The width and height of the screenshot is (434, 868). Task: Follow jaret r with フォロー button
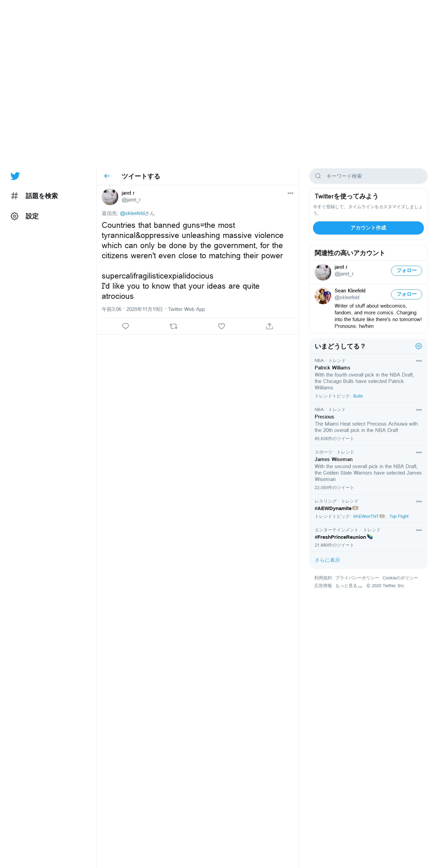coord(406,271)
